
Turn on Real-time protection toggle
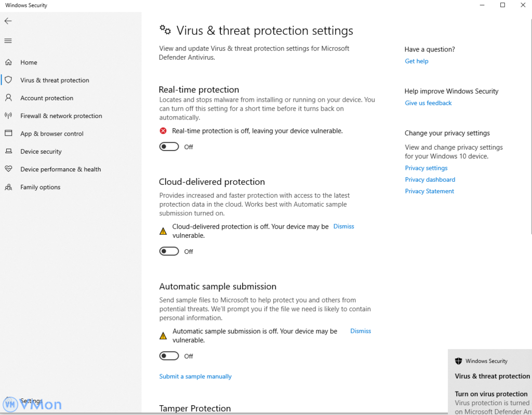[x=169, y=147]
